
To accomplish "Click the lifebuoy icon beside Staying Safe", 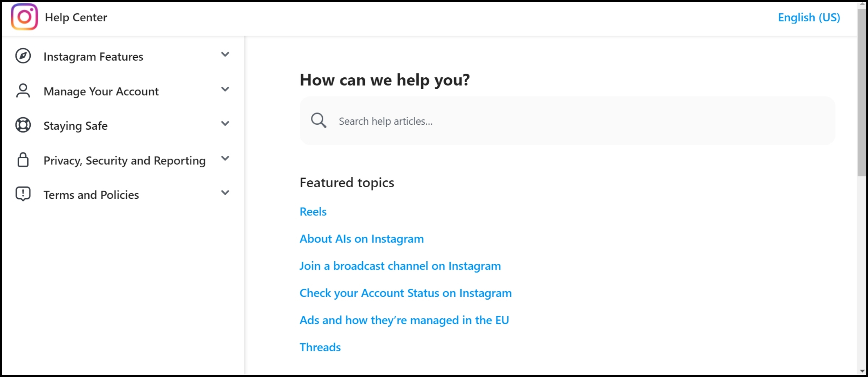I will 23,125.
